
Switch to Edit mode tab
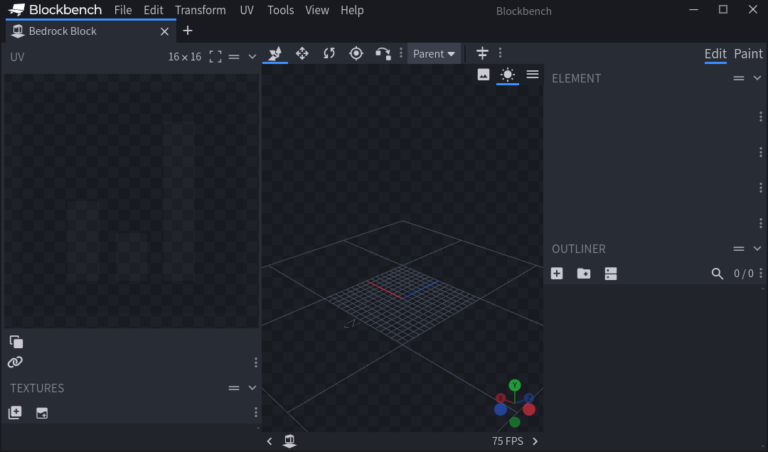pyautogui.click(x=715, y=53)
